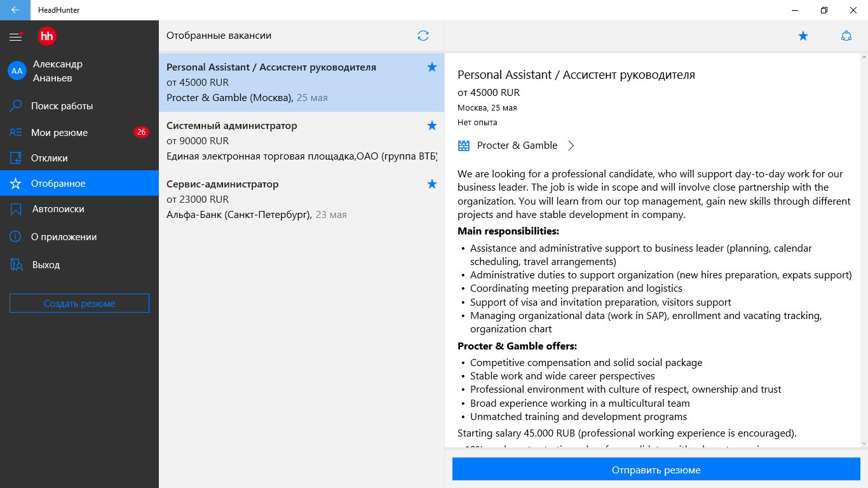This screenshot has width=868, height=488.
Task: Expand Procter & Gamble company details chevron
Action: pyautogui.click(x=571, y=146)
